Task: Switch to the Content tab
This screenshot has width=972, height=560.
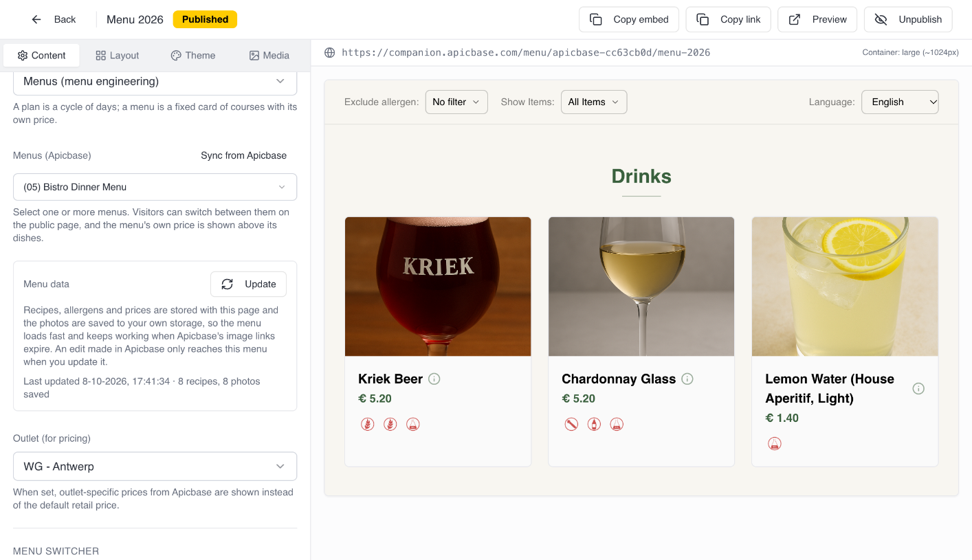Action: point(41,56)
